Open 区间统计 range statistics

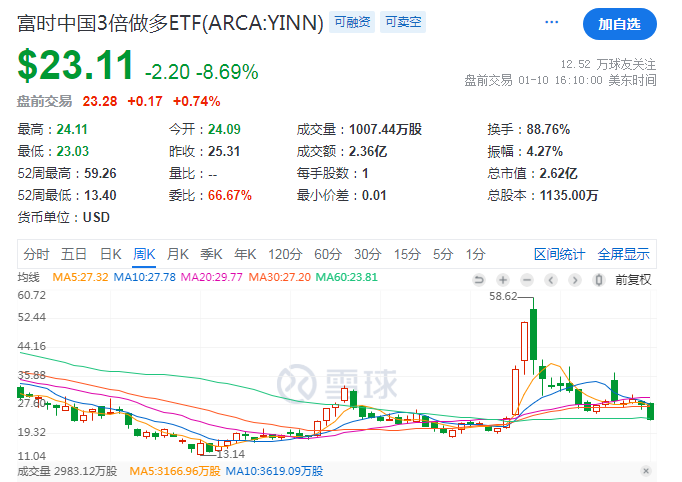(x=559, y=254)
